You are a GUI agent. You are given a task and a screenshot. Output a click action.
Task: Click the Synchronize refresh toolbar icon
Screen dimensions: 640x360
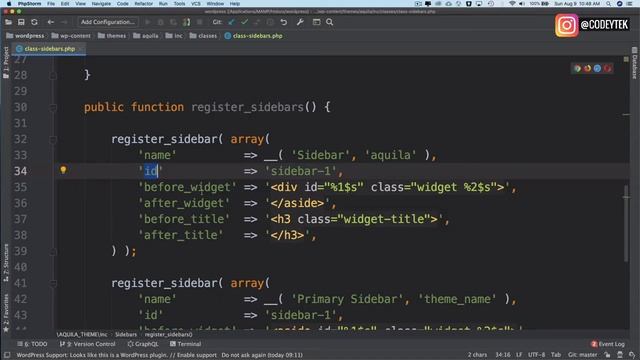coord(34,22)
